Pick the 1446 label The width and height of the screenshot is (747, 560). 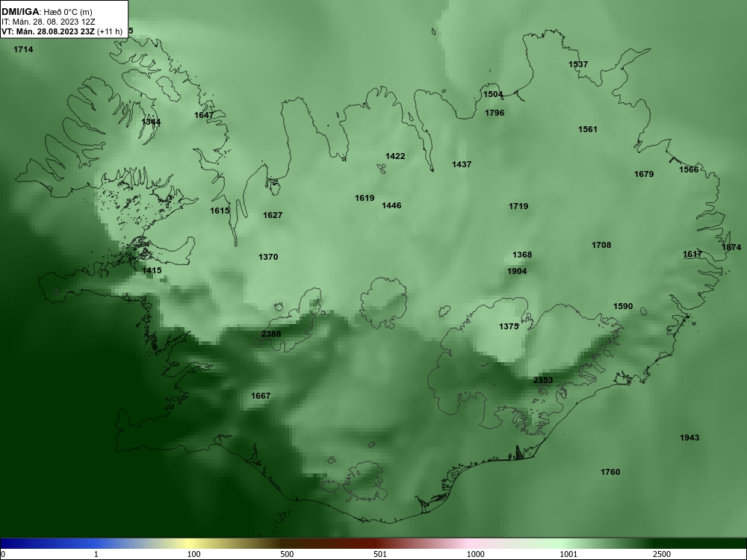pyautogui.click(x=391, y=206)
